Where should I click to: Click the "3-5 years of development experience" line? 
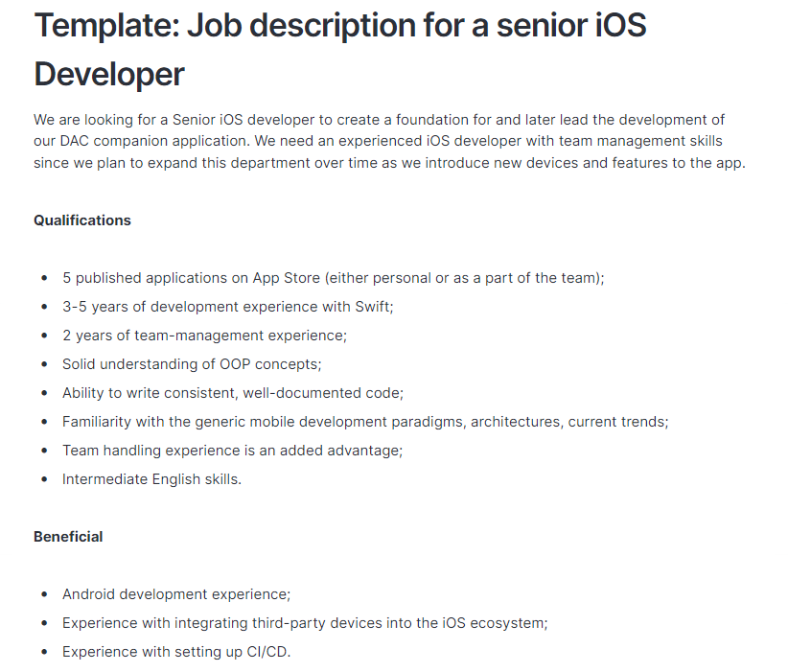[227, 307]
